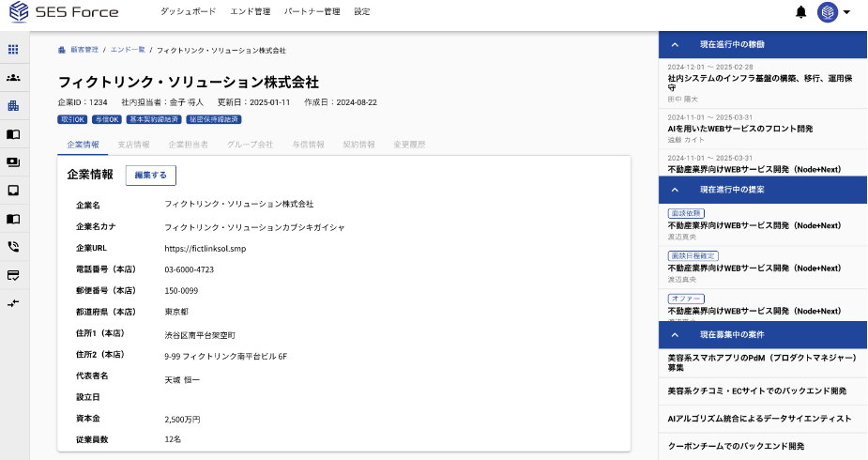Collapse the 現在進行中の稼働 panel
This screenshot has width=868, height=460.
pos(675,44)
